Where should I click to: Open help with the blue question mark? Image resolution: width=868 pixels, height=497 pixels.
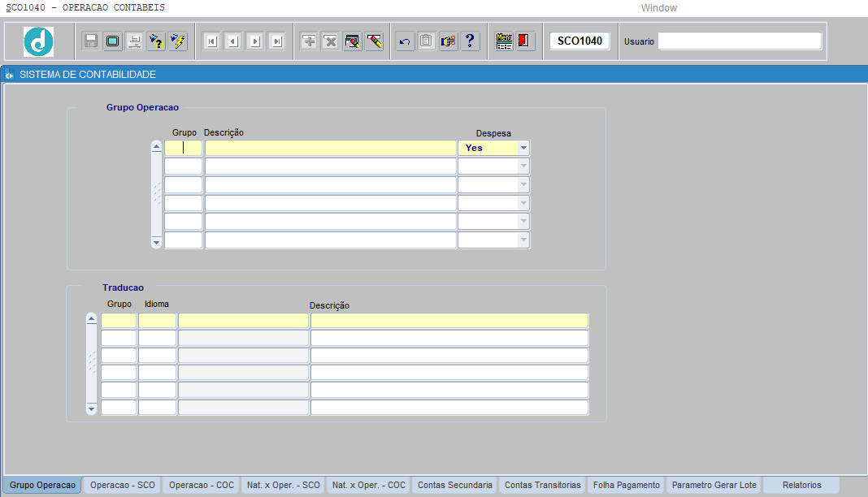tap(471, 41)
